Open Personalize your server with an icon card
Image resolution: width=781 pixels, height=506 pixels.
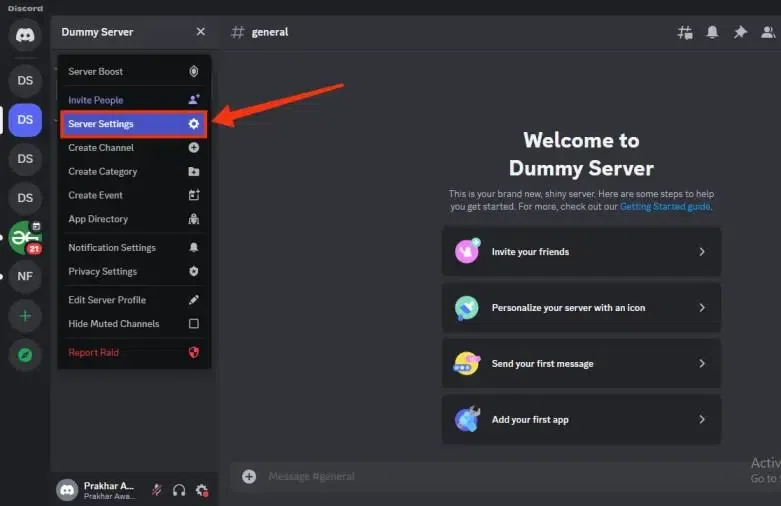pos(581,308)
